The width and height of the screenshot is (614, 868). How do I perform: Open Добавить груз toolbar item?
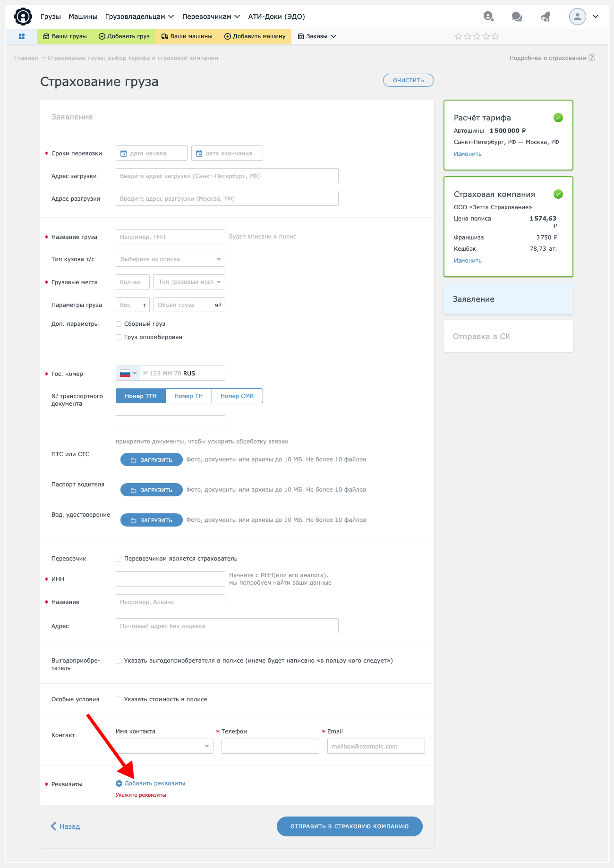[124, 36]
